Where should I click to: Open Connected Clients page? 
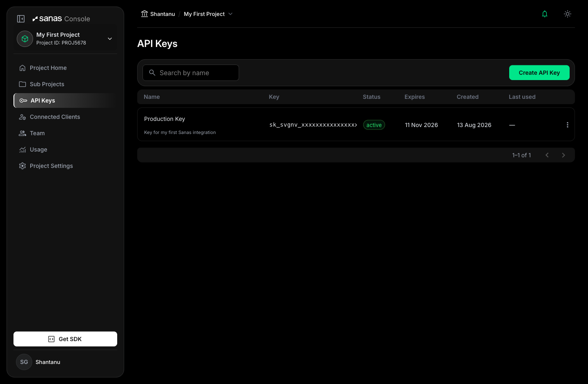[65, 117]
